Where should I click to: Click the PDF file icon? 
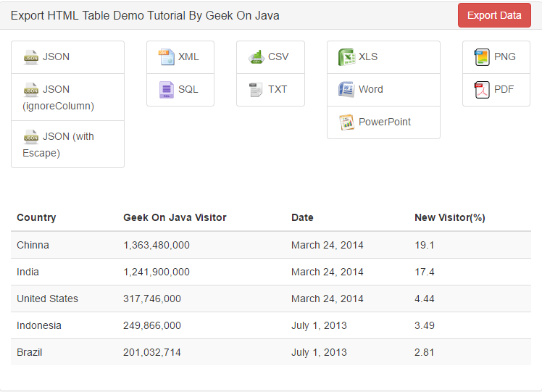click(x=482, y=90)
